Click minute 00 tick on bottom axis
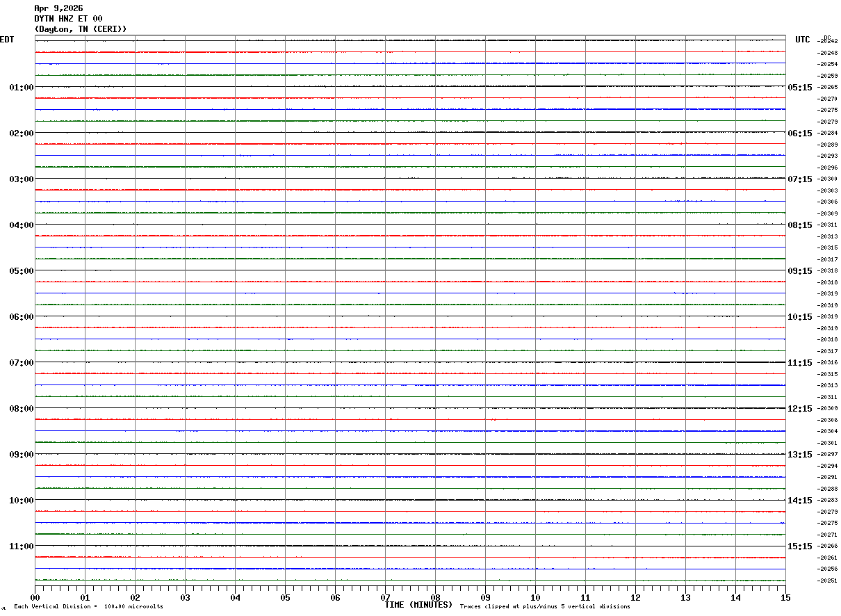 click(35, 597)
